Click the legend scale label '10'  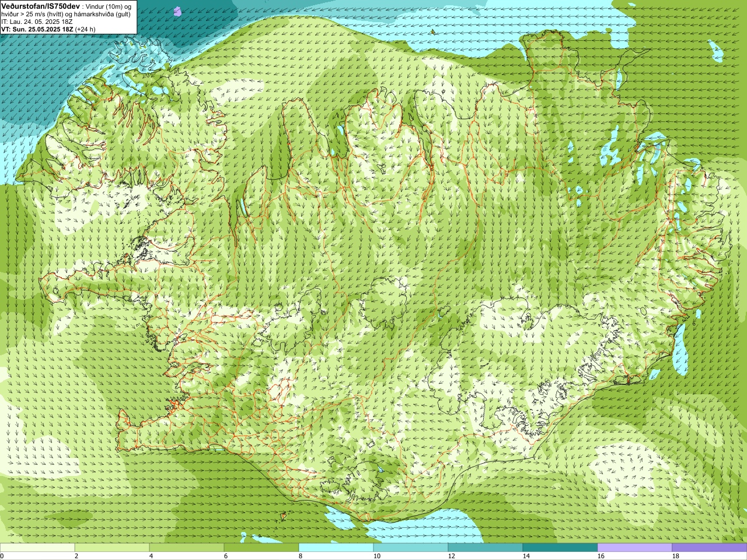point(377,556)
